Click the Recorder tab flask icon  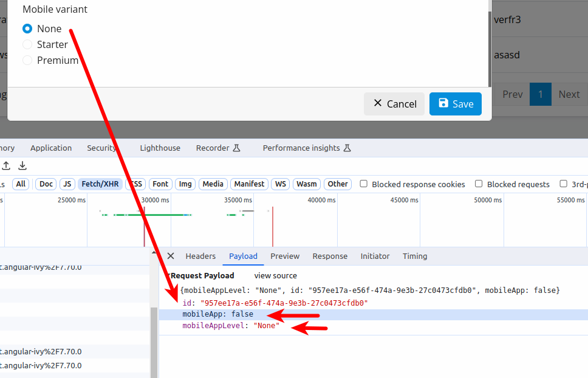point(237,148)
